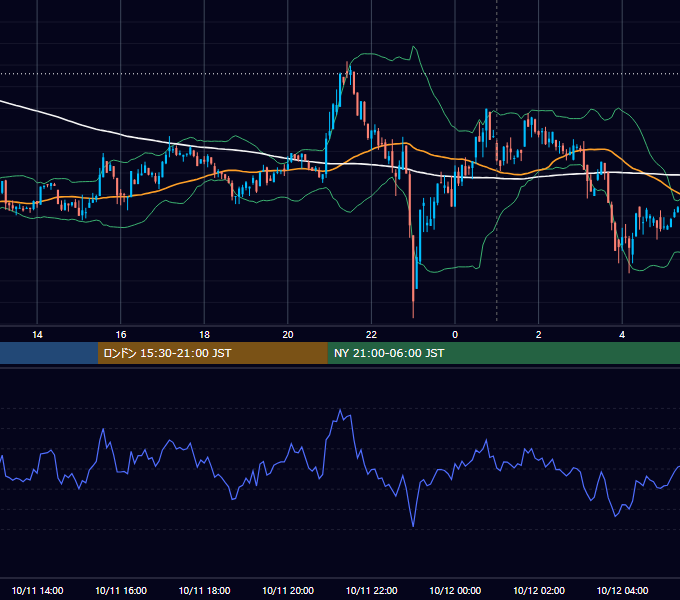The width and height of the screenshot is (680, 600).
Task: Click the 10/11 22:00 date label
Action: click(x=371, y=590)
